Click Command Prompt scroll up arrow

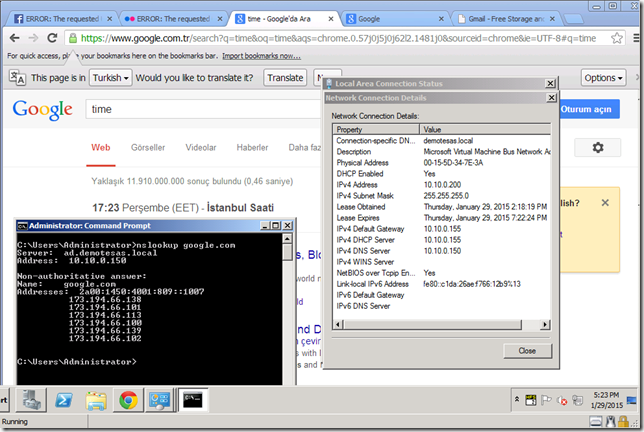coord(287,239)
